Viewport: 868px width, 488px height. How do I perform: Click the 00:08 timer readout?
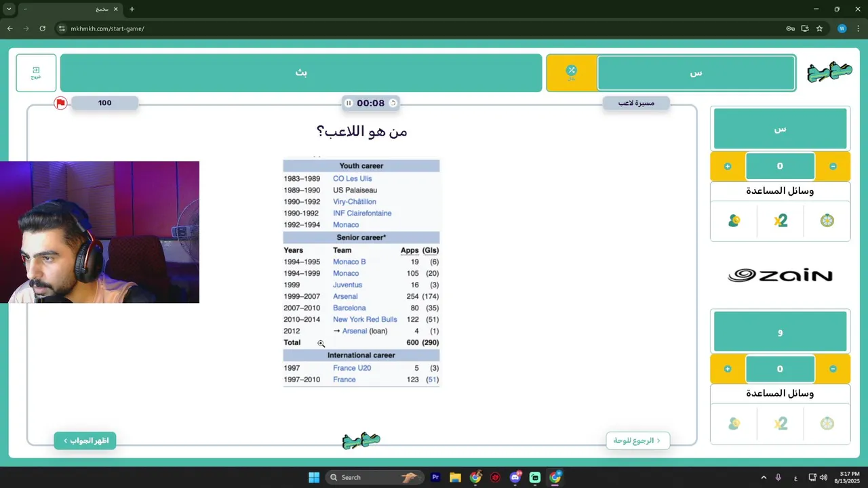pos(370,103)
